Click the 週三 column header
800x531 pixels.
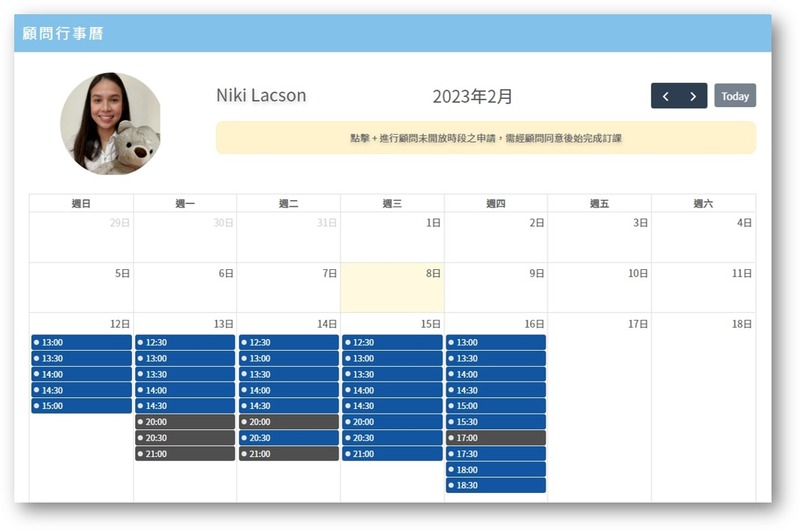[x=392, y=203]
